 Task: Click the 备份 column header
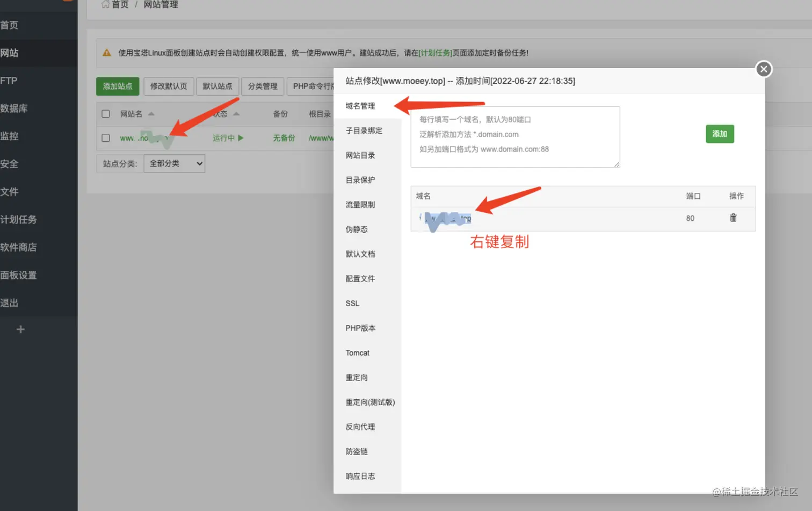pyautogui.click(x=280, y=114)
